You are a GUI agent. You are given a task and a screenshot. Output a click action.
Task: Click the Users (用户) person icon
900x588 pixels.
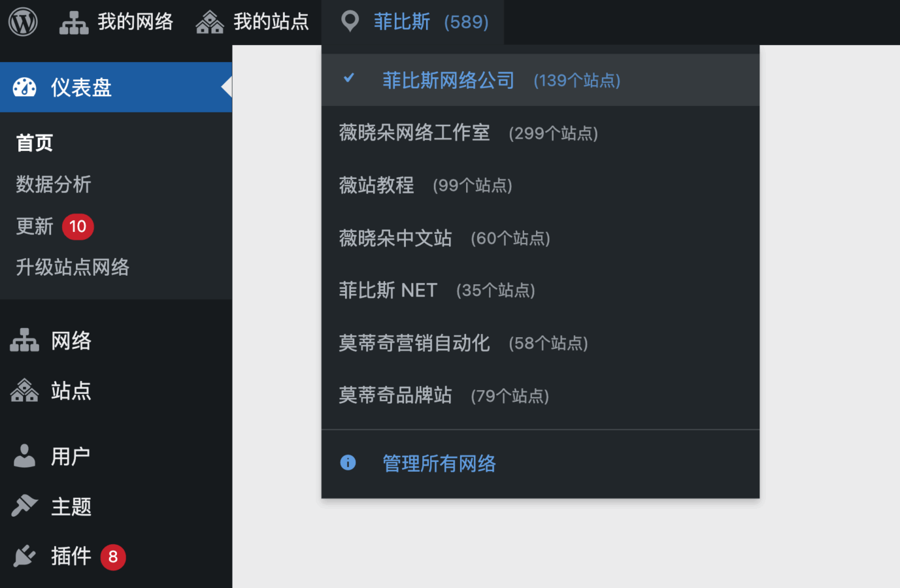pos(25,456)
